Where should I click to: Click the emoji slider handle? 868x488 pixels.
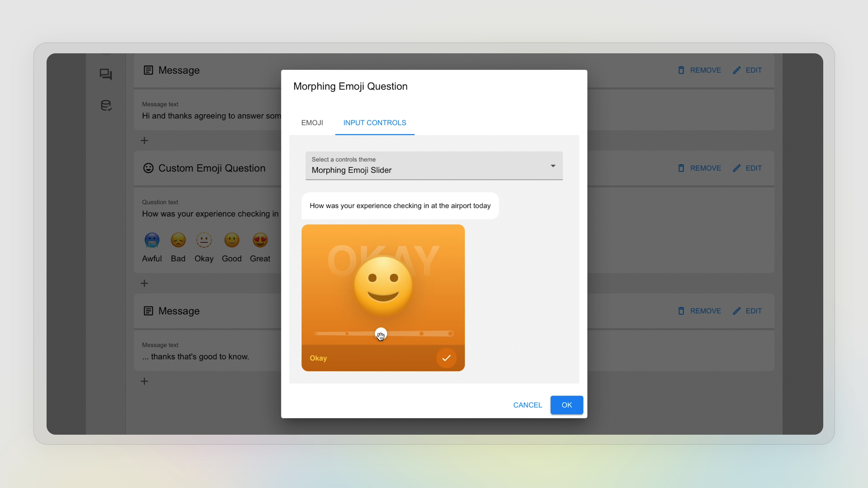[381, 333]
